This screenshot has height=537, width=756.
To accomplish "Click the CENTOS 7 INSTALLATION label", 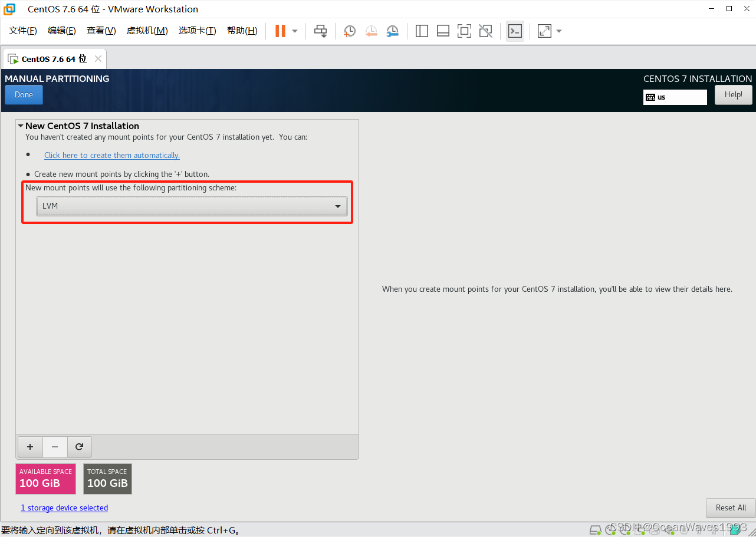I will [x=698, y=78].
